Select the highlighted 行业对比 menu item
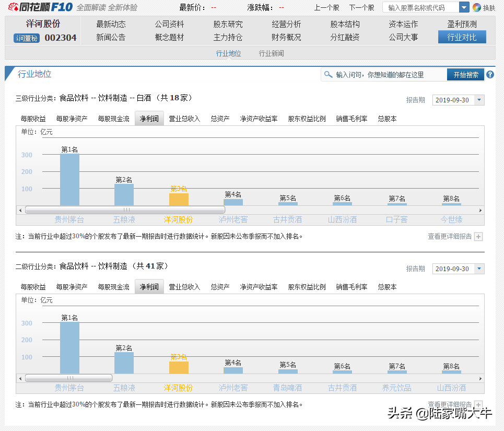This screenshot has height=431, width=504. tap(462, 37)
